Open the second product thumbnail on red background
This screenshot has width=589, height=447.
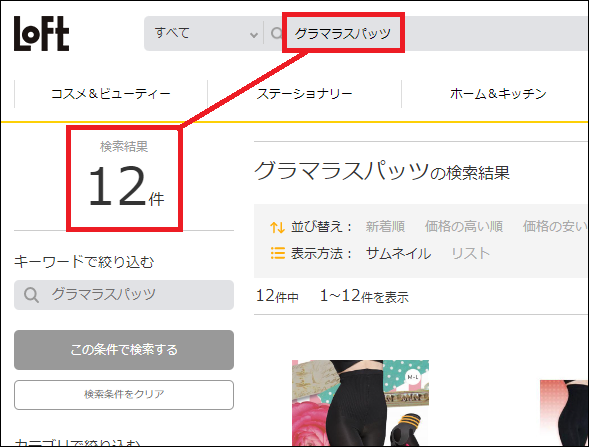[564, 413]
